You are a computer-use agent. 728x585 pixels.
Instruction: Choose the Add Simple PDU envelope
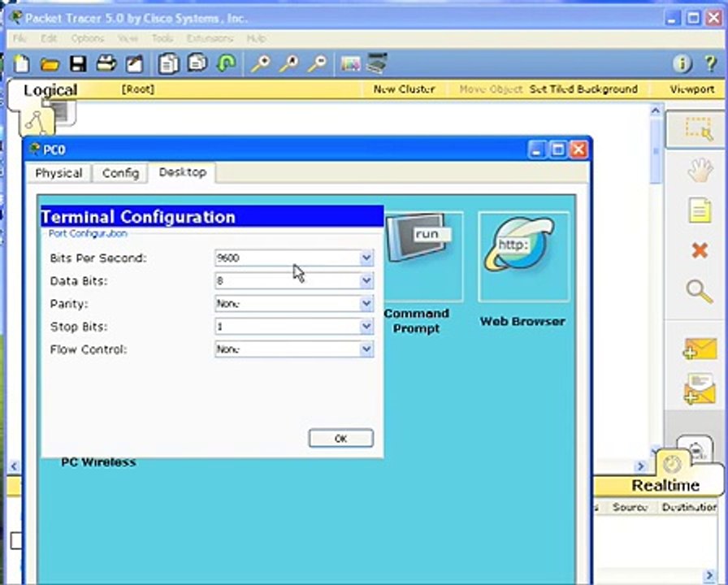[700, 349]
